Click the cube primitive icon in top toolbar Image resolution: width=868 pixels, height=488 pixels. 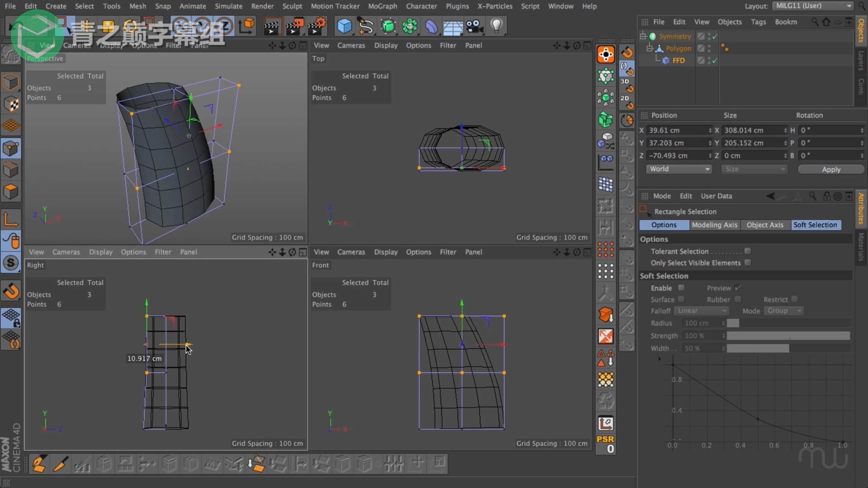(x=344, y=26)
